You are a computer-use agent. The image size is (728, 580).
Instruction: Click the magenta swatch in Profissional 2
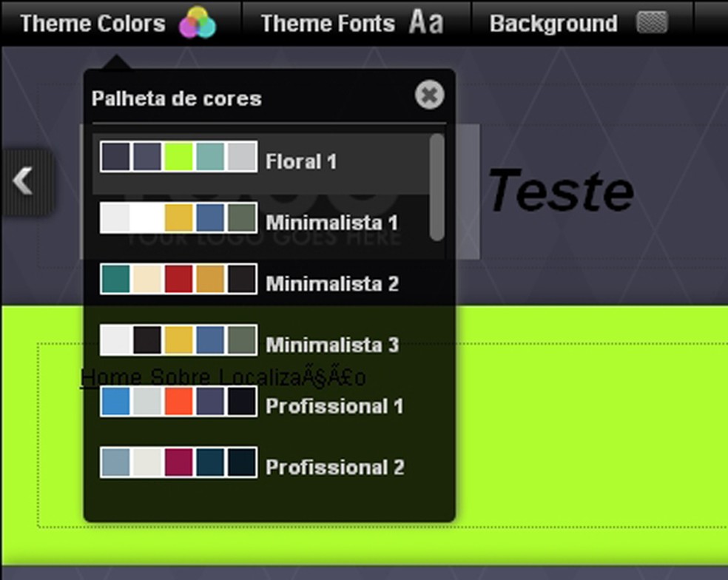click(178, 462)
